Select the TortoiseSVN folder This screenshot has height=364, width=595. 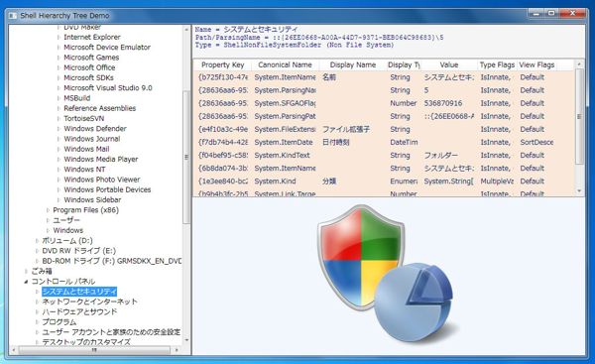point(84,118)
